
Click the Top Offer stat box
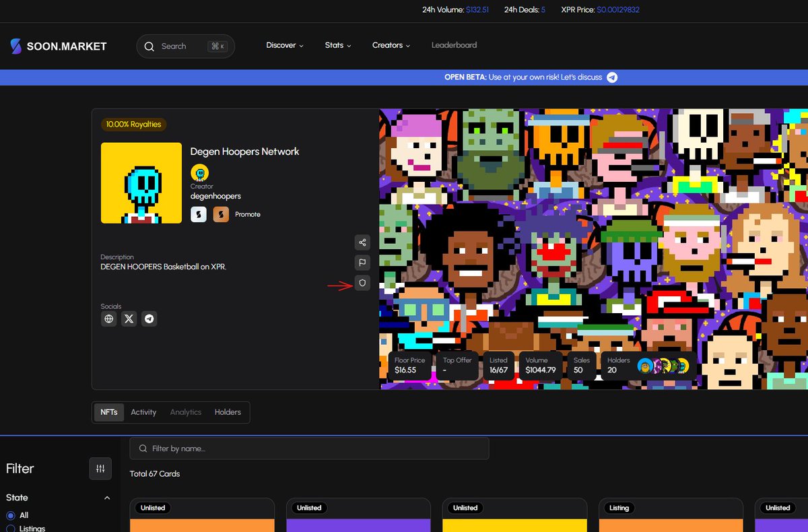click(457, 366)
